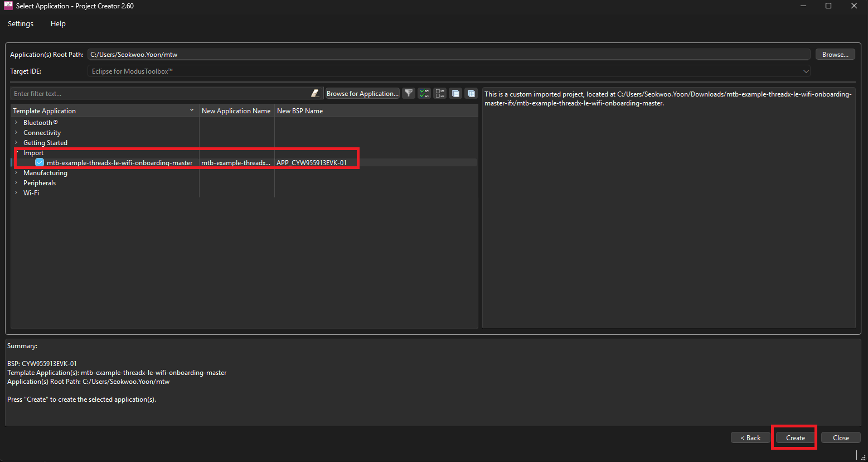Click the expand-all tree icon
The width and height of the screenshot is (868, 462).
(x=471, y=94)
